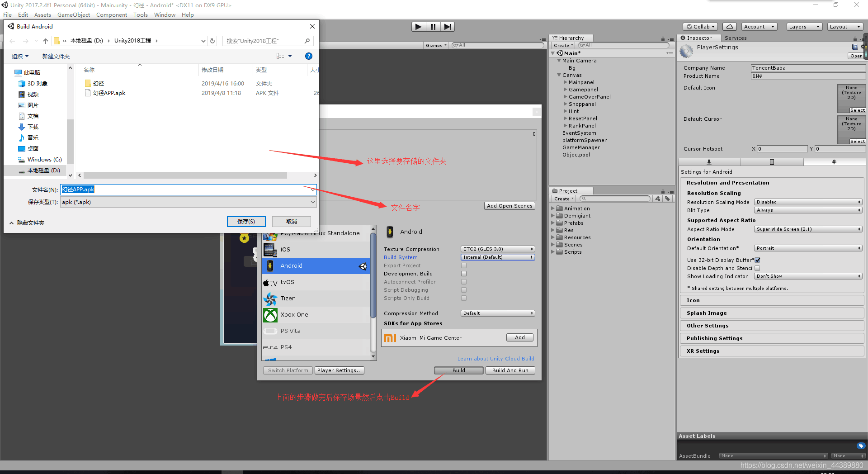Click 取消 cancel button

point(292,222)
